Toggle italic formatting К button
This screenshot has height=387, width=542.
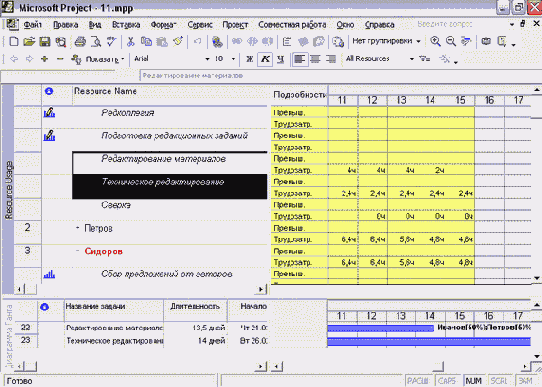265,59
